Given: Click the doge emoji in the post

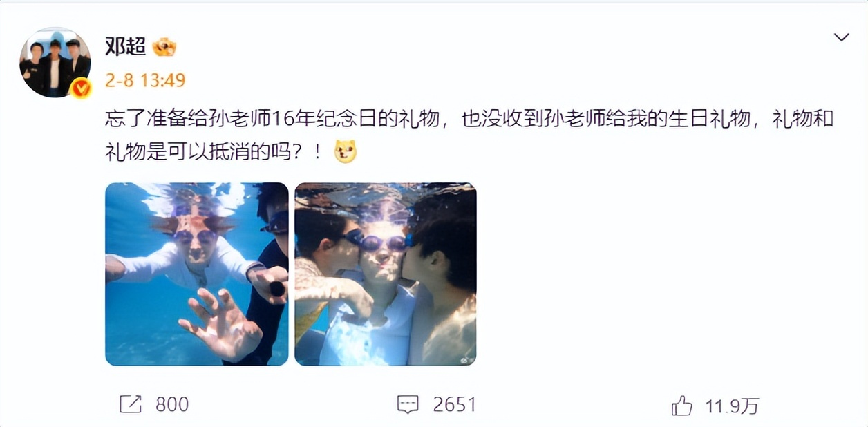Looking at the screenshot, I should pos(346,151).
